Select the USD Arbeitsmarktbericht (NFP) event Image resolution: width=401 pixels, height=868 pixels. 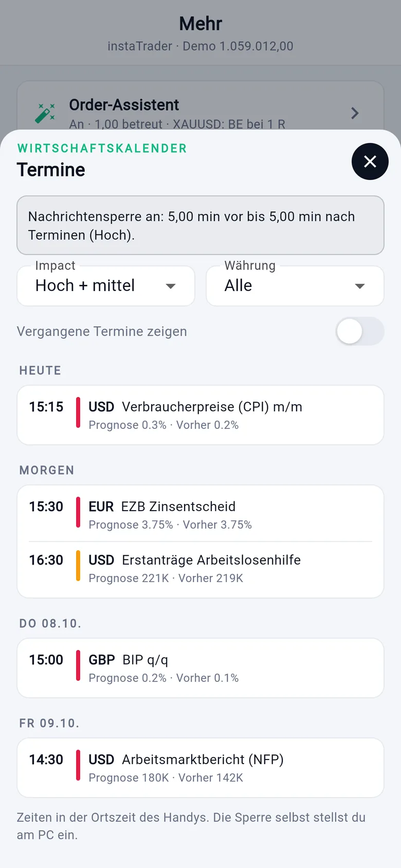pyautogui.click(x=200, y=768)
